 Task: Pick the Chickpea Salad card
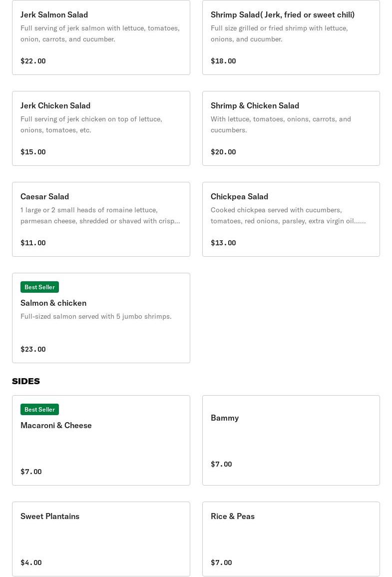(239, 196)
